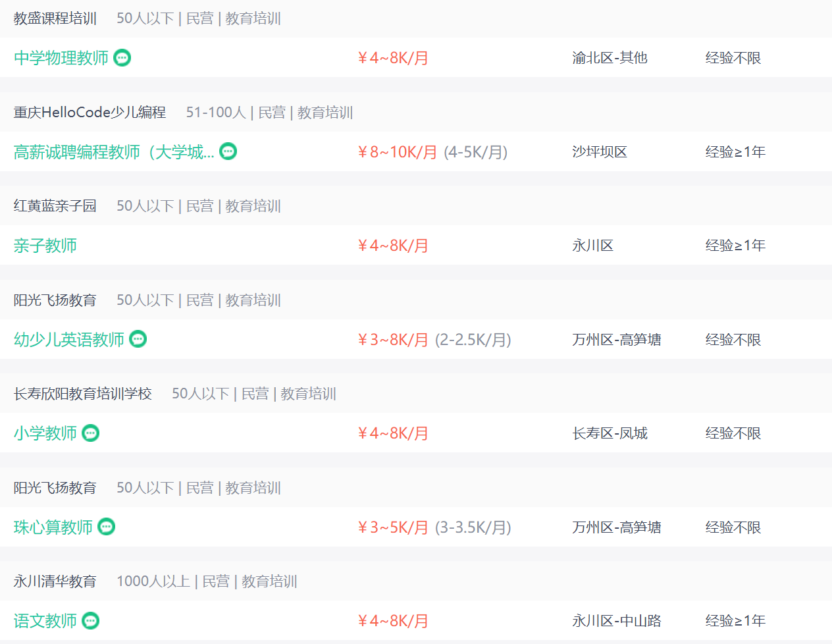The image size is (832, 644).
Task: View the 亲子教师 job details
Action: click(x=45, y=246)
